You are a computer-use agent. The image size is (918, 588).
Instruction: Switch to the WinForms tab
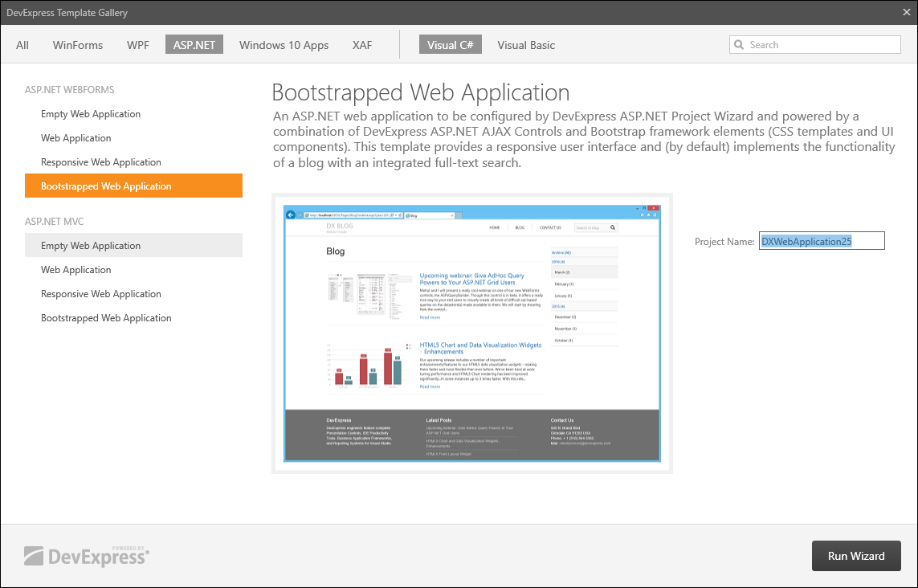pyautogui.click(x=78, y=45)
